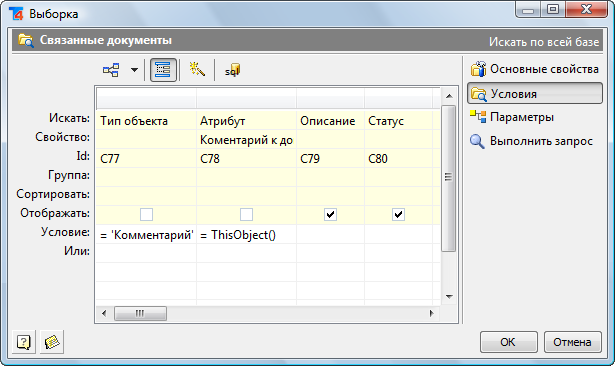
Task: Click the Выборка title bar app icon
Action: pyautogui.click(x=17, y=14)
